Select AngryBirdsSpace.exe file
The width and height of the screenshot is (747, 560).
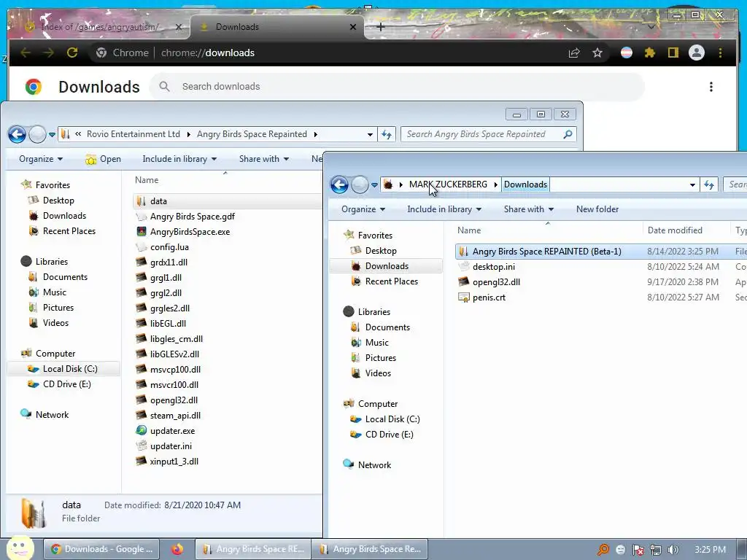point(190,232)
